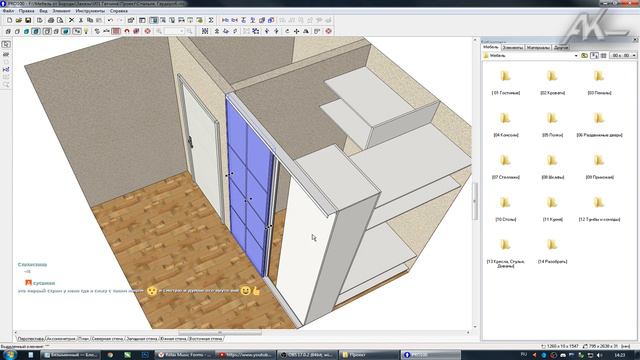Screen dimensions: 640x360
Task: Click the grid view icon in the library panel
Action: pyautogui.click(x=604, y=55)
